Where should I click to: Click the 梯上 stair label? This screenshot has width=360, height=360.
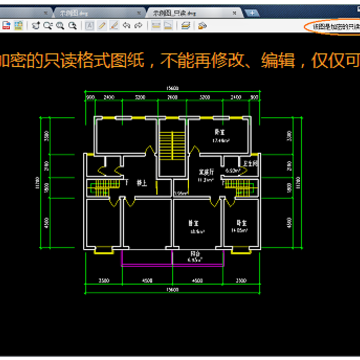pos(142,183)
